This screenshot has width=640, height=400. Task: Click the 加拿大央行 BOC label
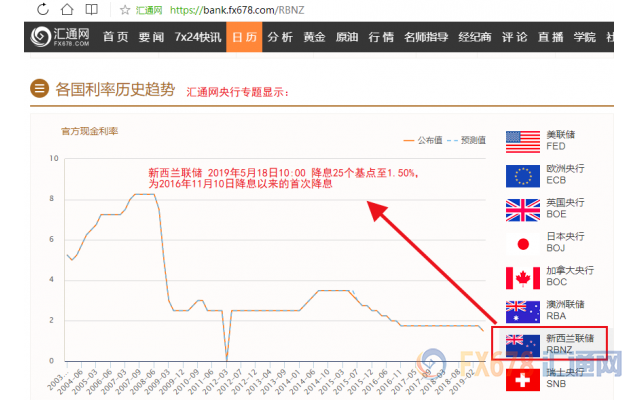click(x=570, y=276)
